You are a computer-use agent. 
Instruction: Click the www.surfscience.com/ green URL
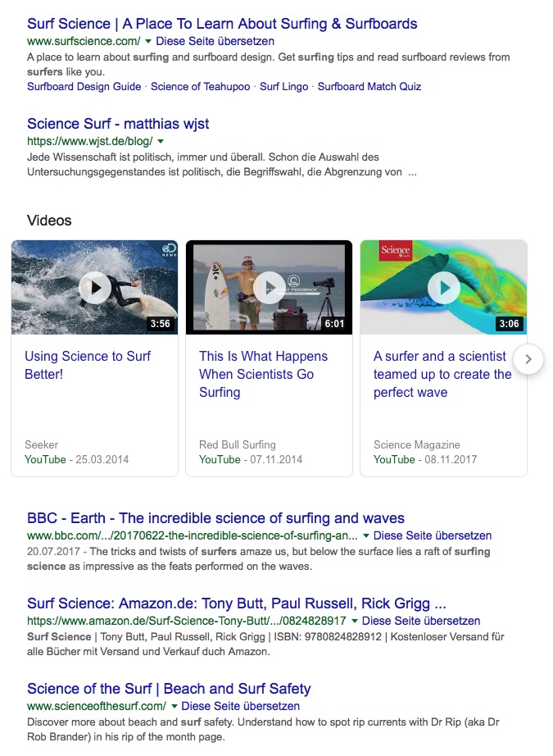84,42
